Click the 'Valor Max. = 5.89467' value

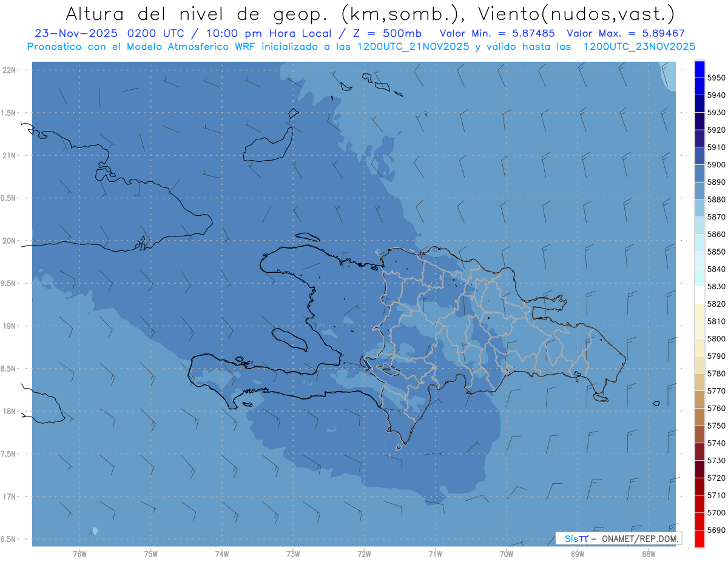coord(625,34)
